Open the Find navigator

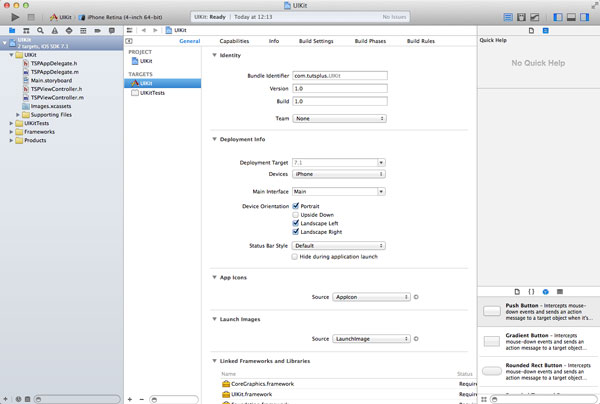(40, 31)
